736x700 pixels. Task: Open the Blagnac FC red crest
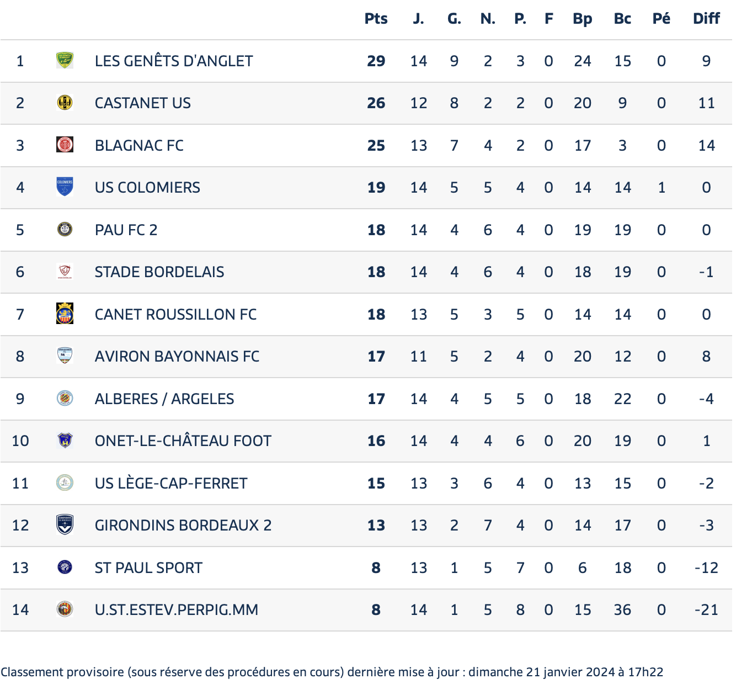pyautogui.click(x=65, y=145)
